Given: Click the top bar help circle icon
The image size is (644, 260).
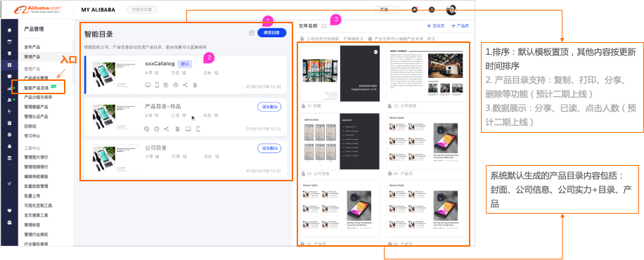Looking at the screenshot, I should pos(432,10).
